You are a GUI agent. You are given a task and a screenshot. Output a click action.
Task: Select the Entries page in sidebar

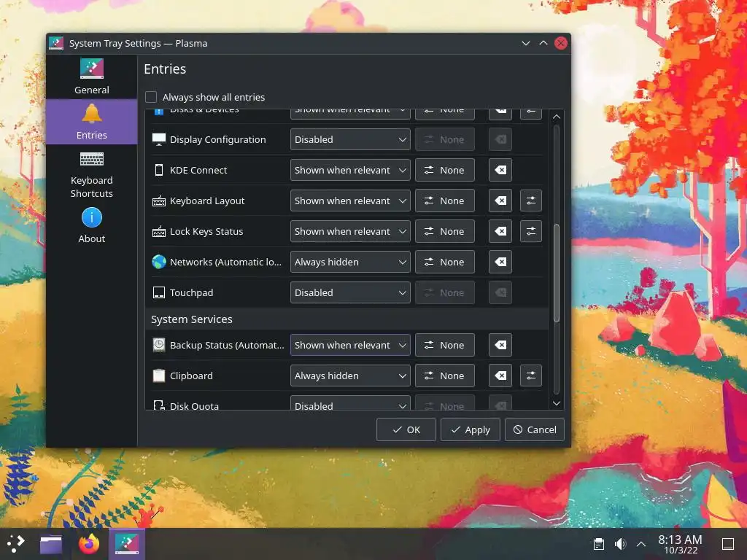[x=91, y=122]
